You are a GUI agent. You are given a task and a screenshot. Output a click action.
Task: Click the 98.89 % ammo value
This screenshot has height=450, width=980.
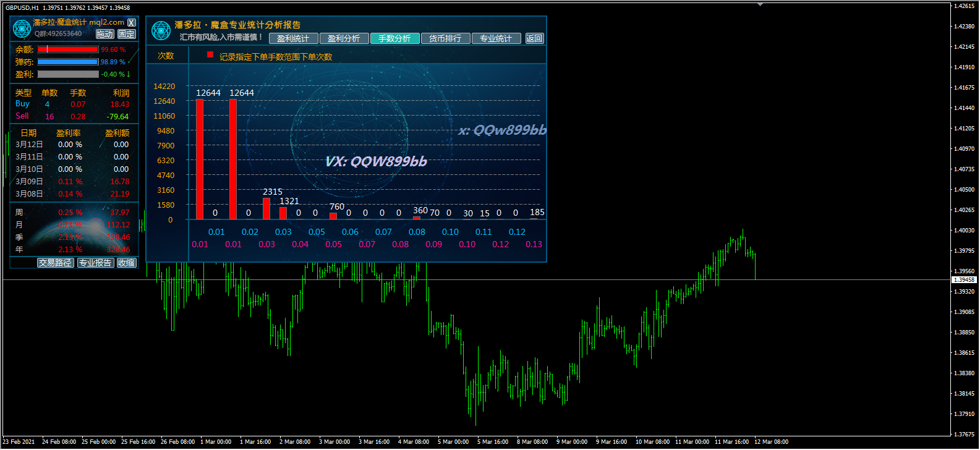pos(113,62)
